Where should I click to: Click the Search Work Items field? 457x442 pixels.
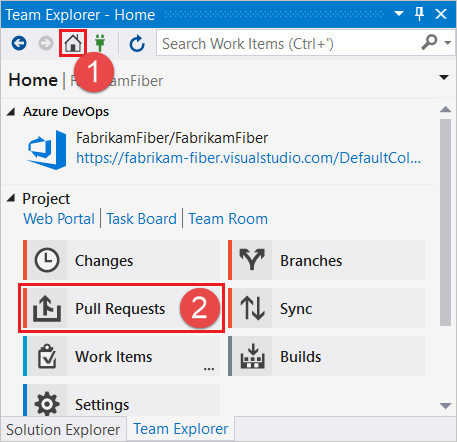point(289,43)
